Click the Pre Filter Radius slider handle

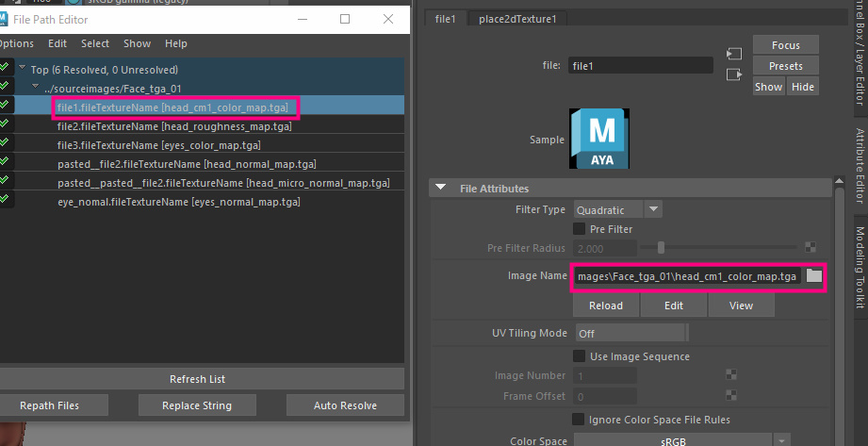click(661, 248)
